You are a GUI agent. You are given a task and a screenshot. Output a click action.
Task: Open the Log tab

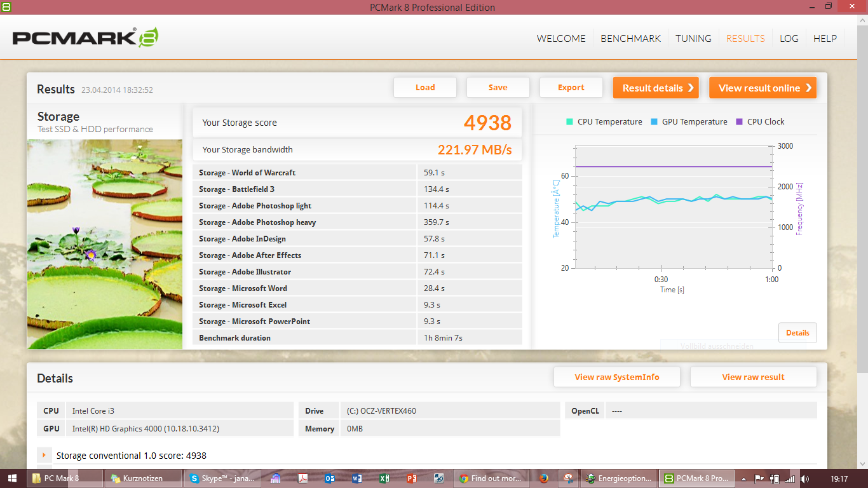tap(789, 38)
